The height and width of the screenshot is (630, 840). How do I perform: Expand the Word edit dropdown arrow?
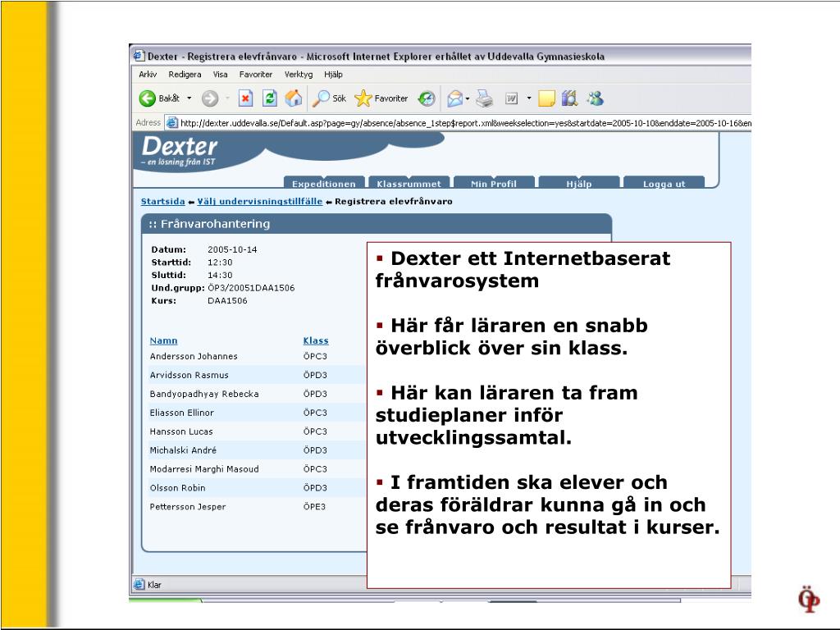coord(529,98)
